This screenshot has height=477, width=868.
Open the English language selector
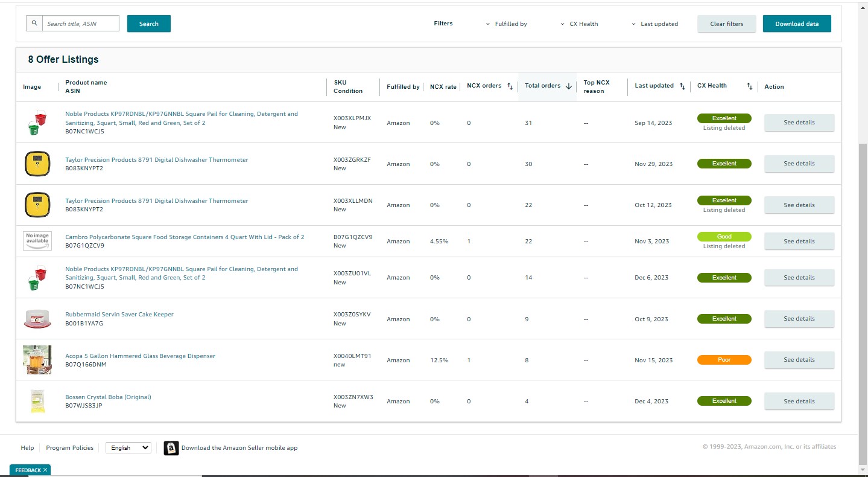click(128, 448)
